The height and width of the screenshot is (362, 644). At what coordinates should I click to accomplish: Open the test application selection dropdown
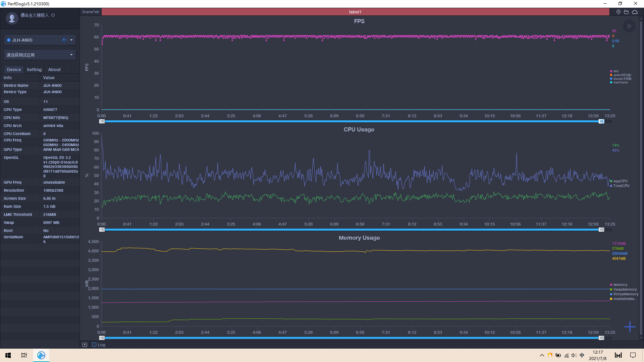[x=40, y=55]
